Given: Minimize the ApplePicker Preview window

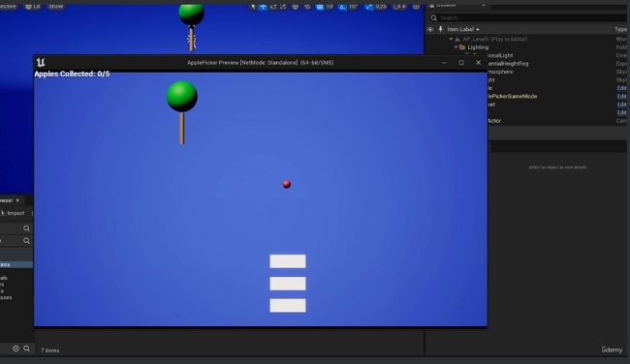Looking at the screenshot, I should 444,63.
